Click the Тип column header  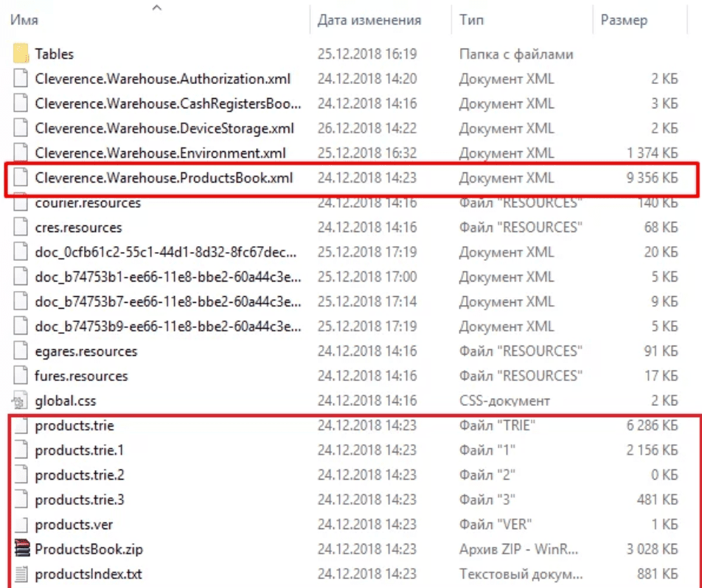[x=472, y=21]
